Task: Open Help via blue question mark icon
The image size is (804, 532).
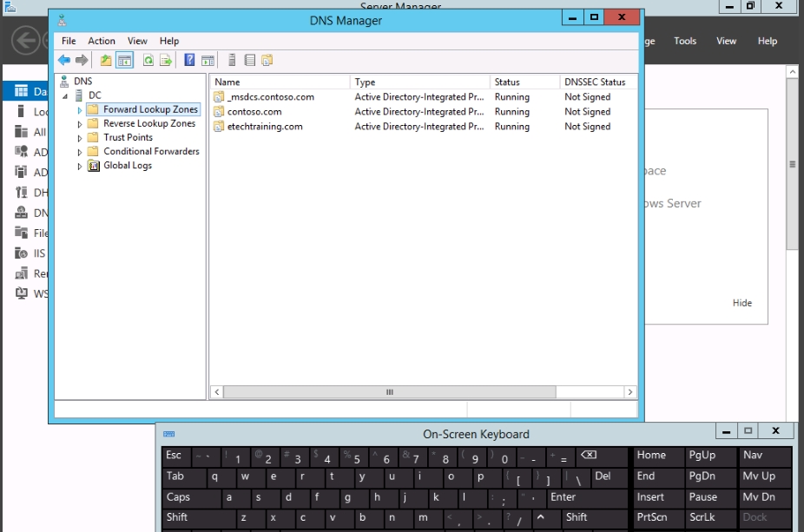Action: pyautogui.click(x=189, y=60)
